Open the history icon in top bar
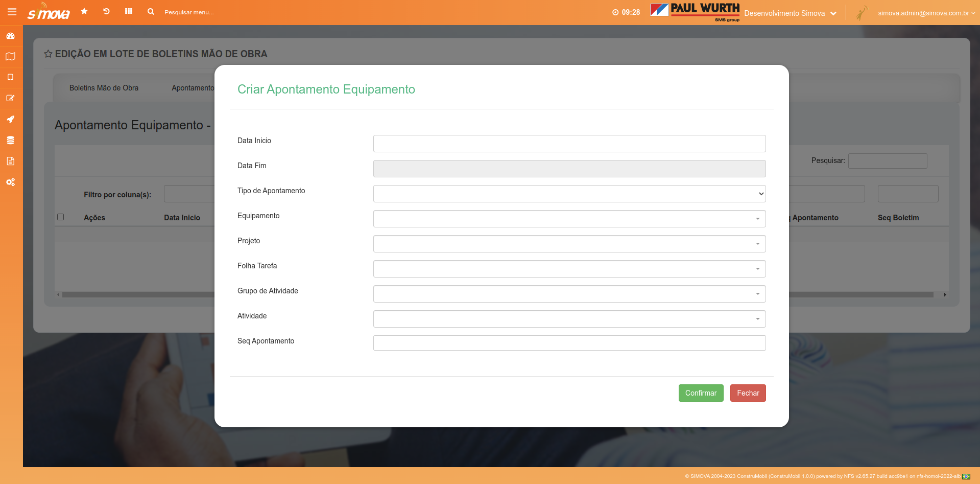 (106, 11)
